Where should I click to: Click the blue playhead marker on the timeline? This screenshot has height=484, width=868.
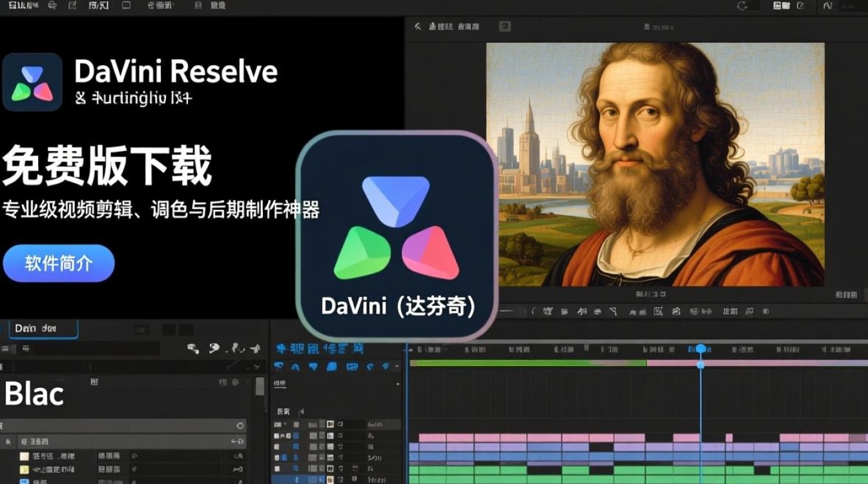(x=701, y=347)
